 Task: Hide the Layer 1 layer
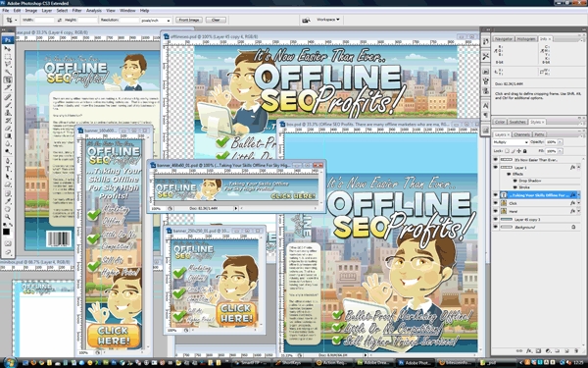[495, 167]
